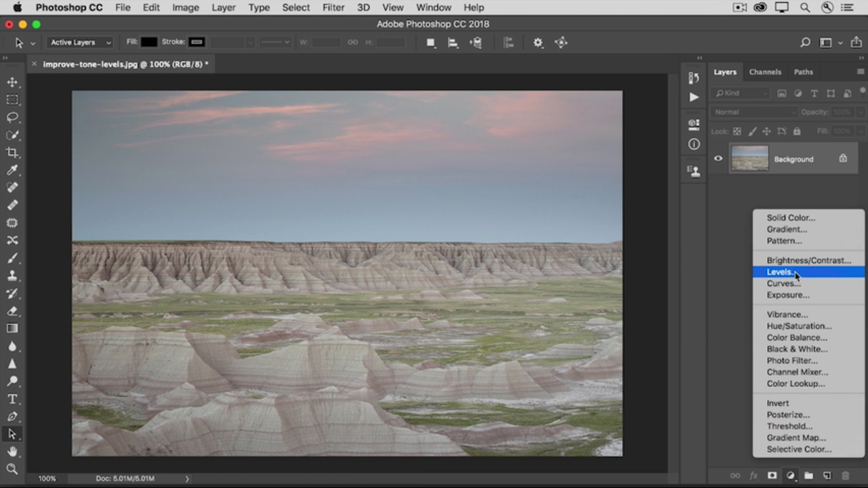The height and width of the screenshot is (488, 868).
Task: Select the Eyedropper tool
Action: pos(12,170)
